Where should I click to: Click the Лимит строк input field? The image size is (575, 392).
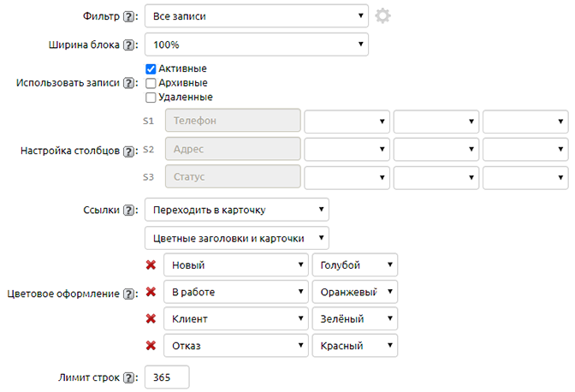(167, 377)
